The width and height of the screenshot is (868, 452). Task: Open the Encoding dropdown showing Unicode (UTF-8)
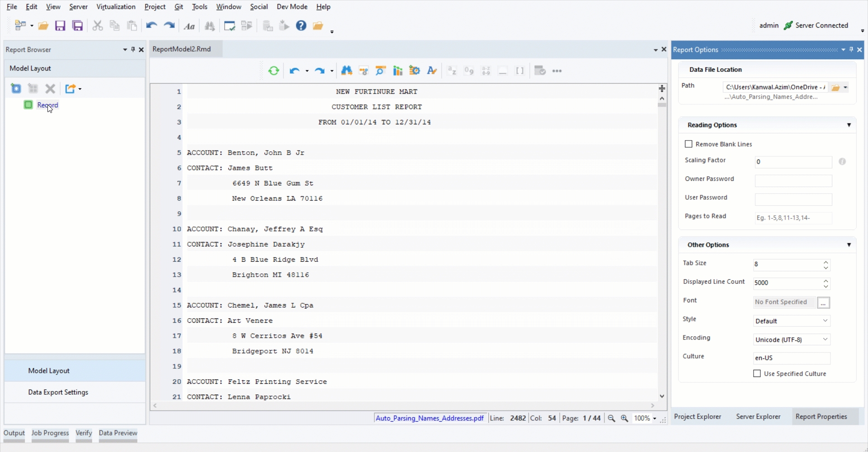pos(792,339)
